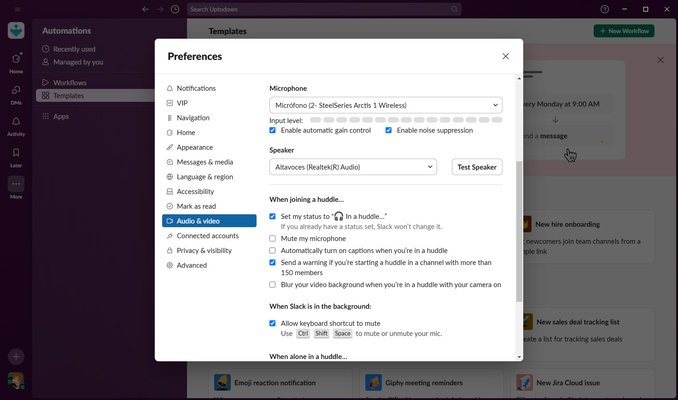
Task: Click the scrollbar up arrow in Preferences
Action: 519,79
